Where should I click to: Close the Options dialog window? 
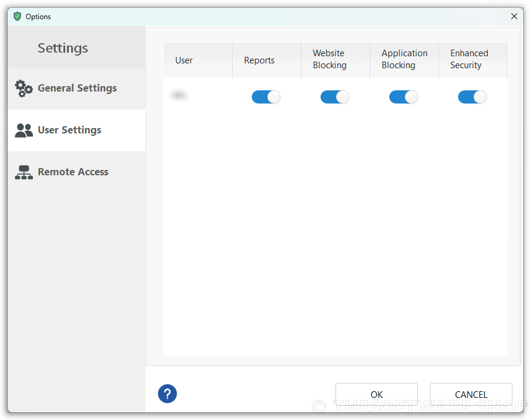pos(514,16)
